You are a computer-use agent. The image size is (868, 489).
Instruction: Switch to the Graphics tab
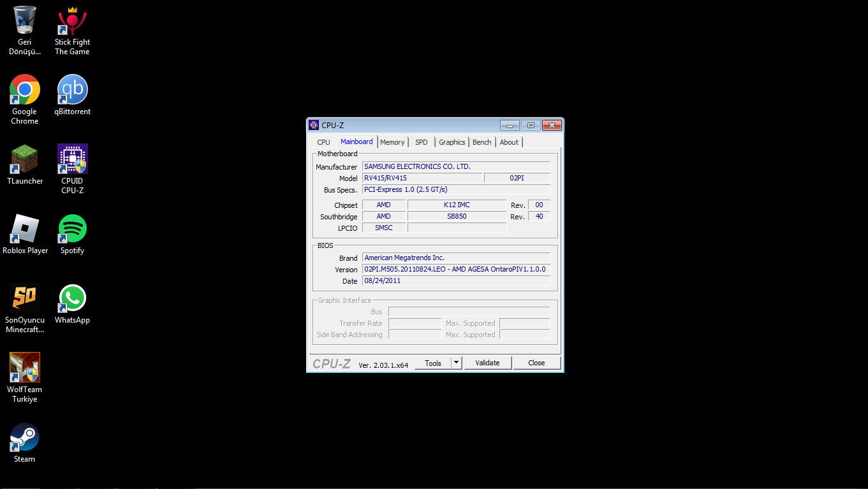click(452, 142)
